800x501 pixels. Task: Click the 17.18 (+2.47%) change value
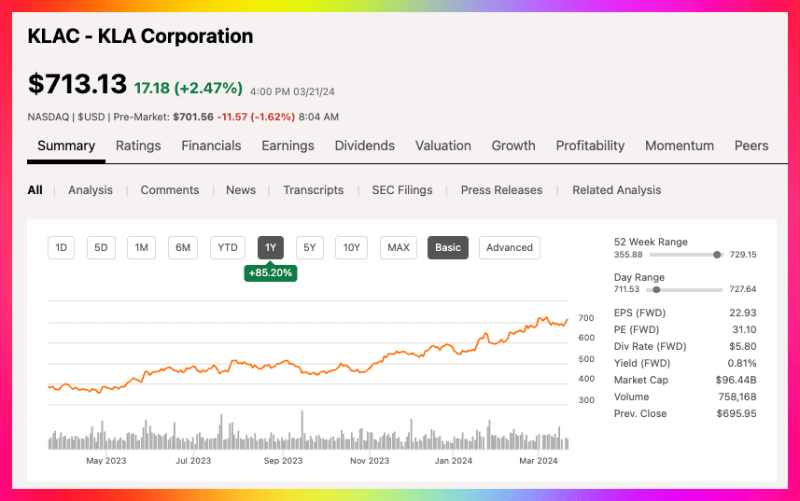pyautogui.click(x=188, y=88)
